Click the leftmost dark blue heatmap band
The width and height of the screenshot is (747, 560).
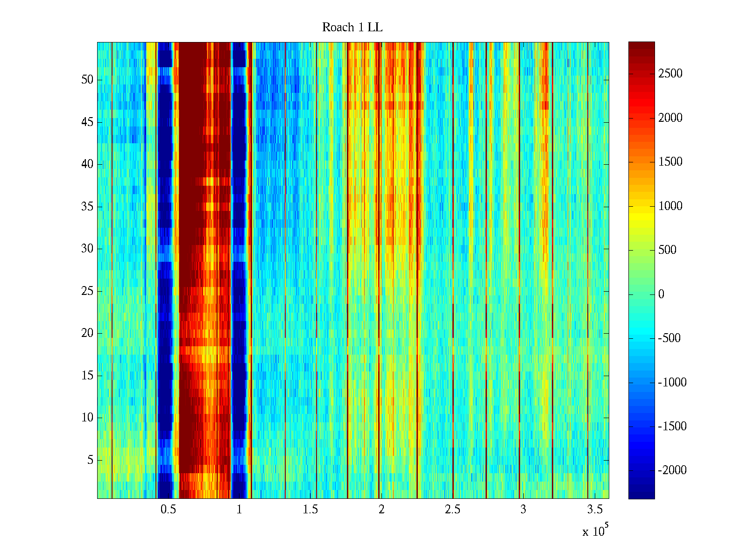[164, 233]
